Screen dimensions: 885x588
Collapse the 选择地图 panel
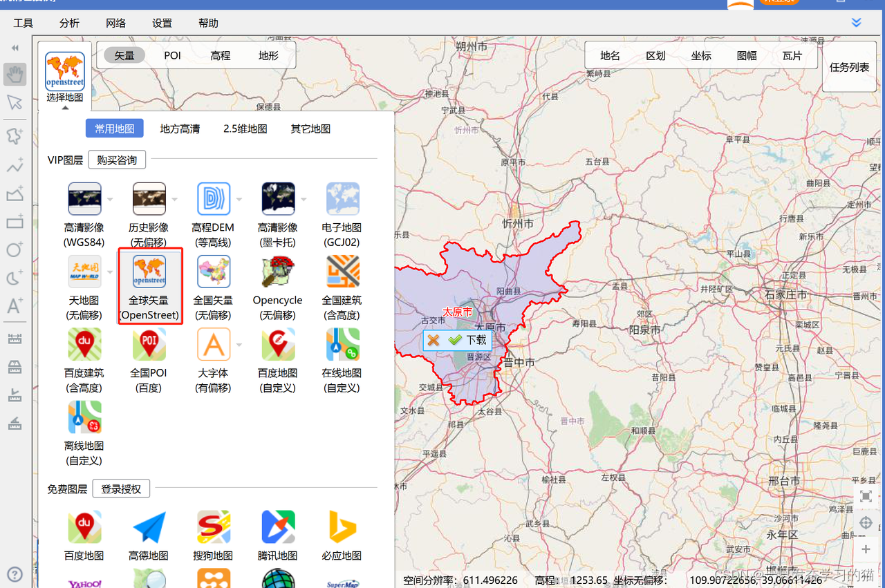point(64,108)
